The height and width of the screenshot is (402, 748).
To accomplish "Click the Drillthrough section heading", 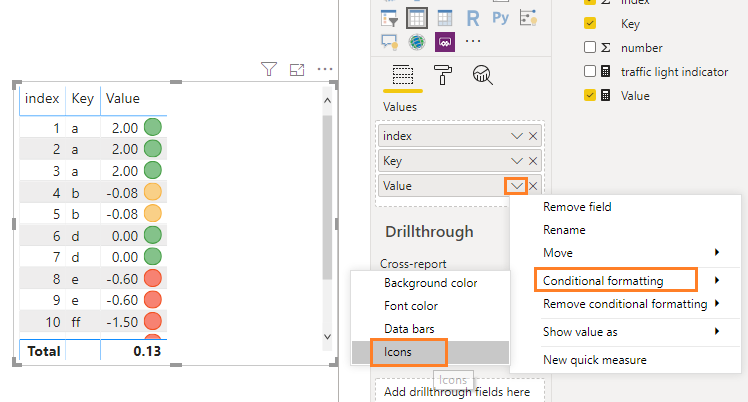I will coord(429,232).
